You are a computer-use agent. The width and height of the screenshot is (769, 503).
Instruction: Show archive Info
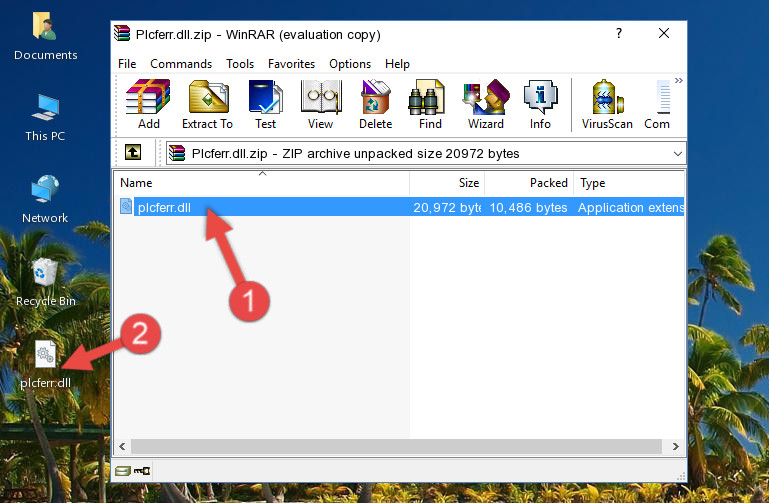[x=540, y=104]
